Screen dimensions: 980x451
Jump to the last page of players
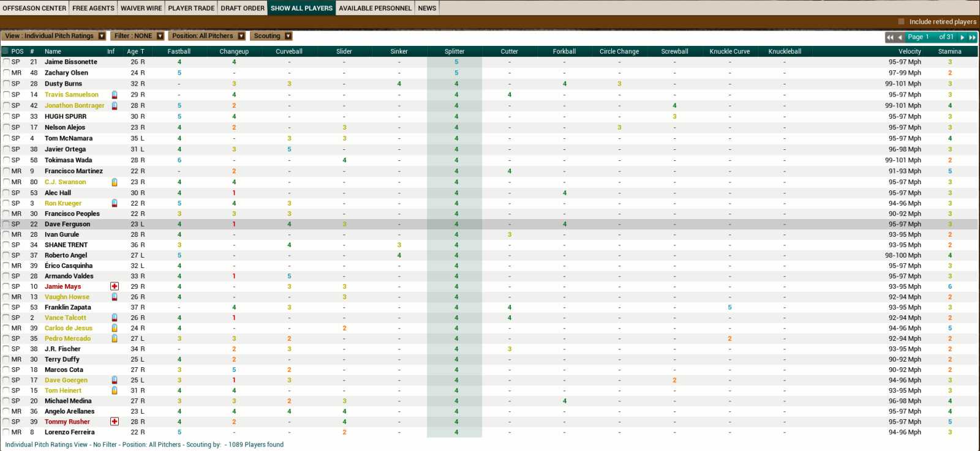(x=972, y=37)
